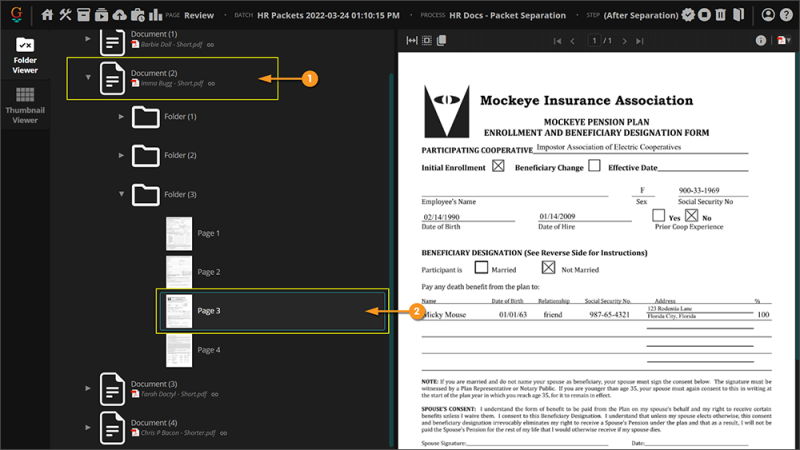Click the Review page breadcrumb
The height and width of the screenshot is (450, 800).
click(x=199, y=15)
